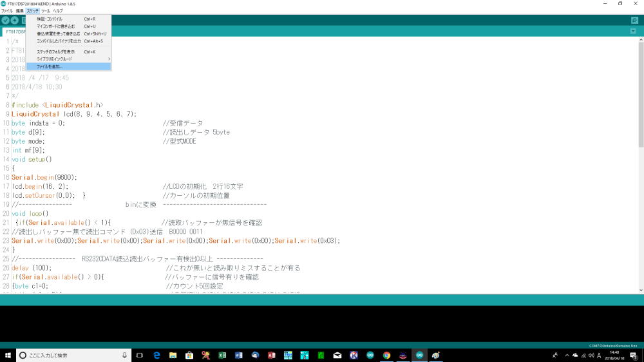Click the taskbar search box

[74, 356]
